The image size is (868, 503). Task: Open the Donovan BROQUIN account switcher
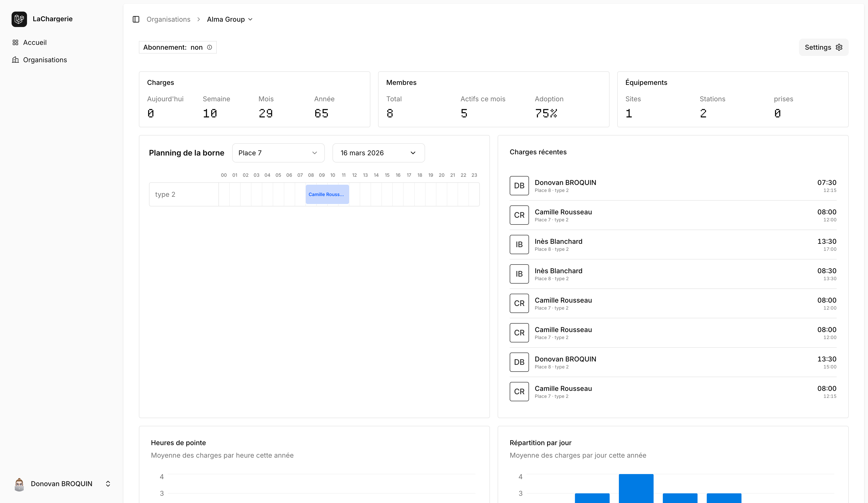[x=108, y=483]
